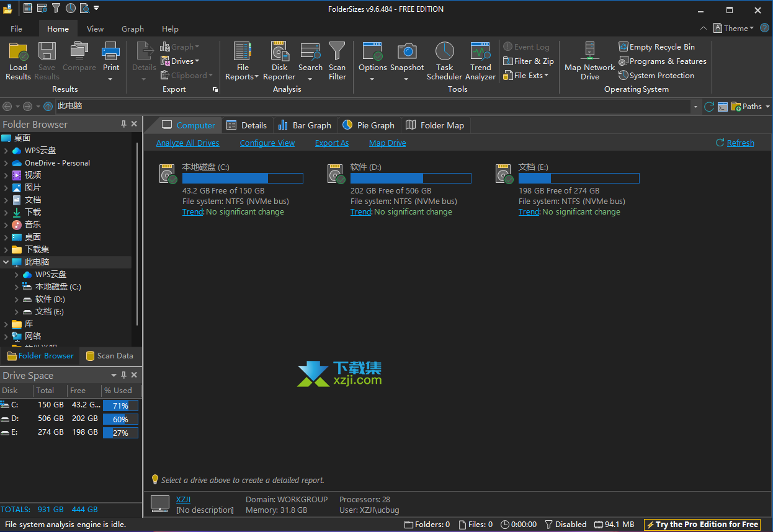Click the Refresh link
This screenshot has height=532, width=773.
(735, 143)
